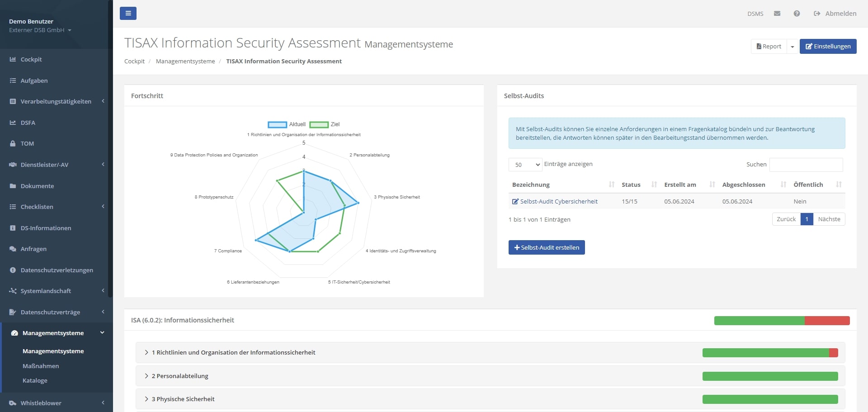Sort table by Erstellt am arrows
The width and height of the screenshot is (868, 412).
click(x=712, y=185)
